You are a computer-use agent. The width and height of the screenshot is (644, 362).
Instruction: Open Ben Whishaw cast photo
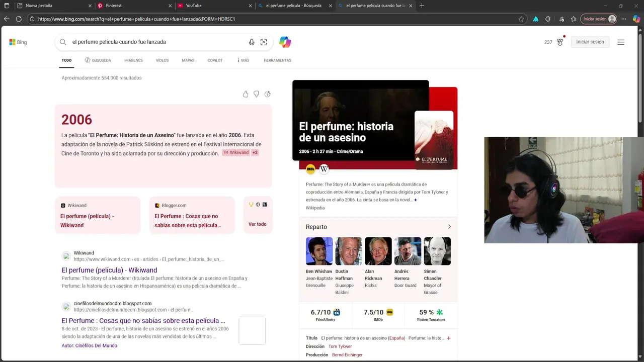click(319, 251)
